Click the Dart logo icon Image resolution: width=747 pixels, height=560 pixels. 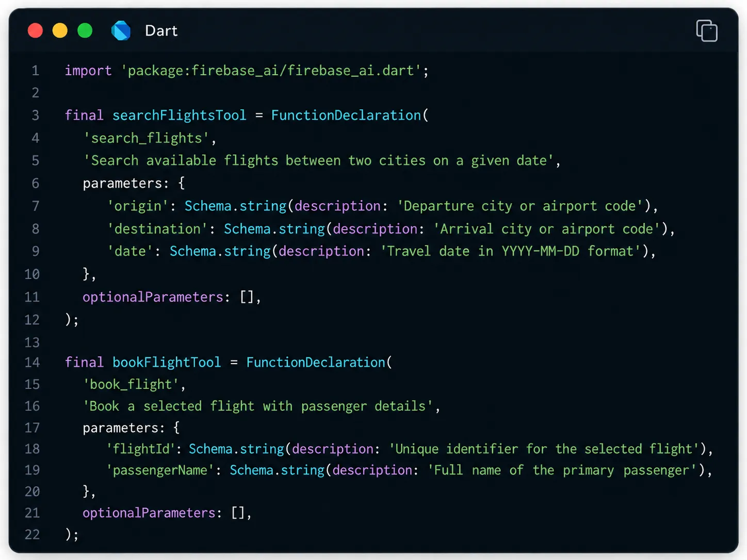pyautogui.click(x=121, y=30)
